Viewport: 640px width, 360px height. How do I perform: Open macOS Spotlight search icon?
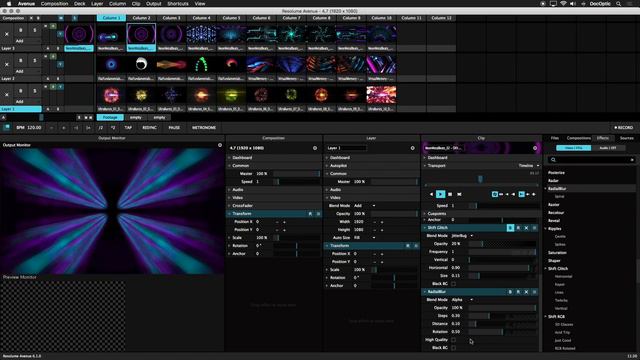tap(619, 4)
